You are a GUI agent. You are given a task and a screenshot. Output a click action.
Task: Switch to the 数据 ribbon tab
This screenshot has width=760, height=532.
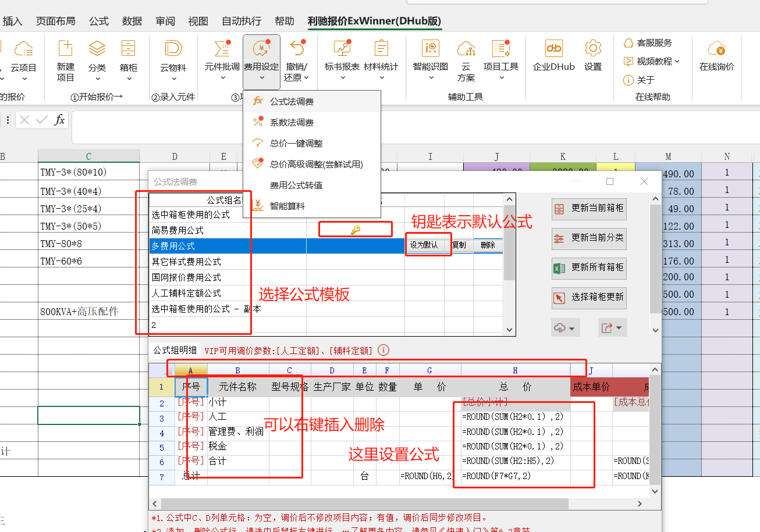tap(132, 21)
